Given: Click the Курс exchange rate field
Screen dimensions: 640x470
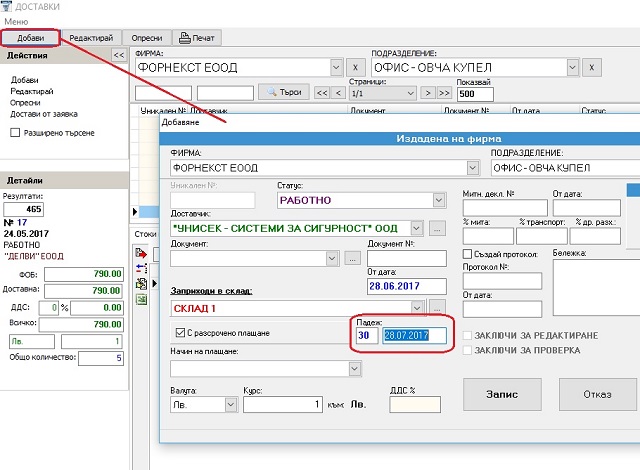Looking at the screenshot, I should [282, 404].
